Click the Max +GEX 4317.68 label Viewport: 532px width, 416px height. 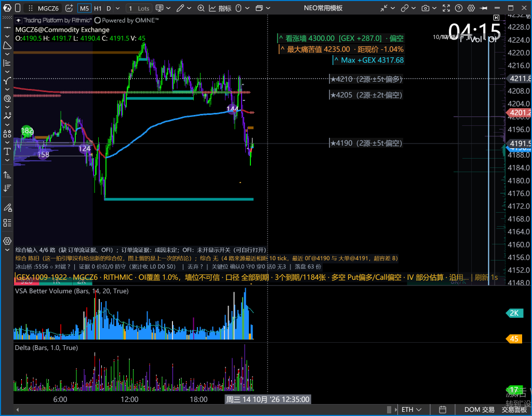[369, 60]
